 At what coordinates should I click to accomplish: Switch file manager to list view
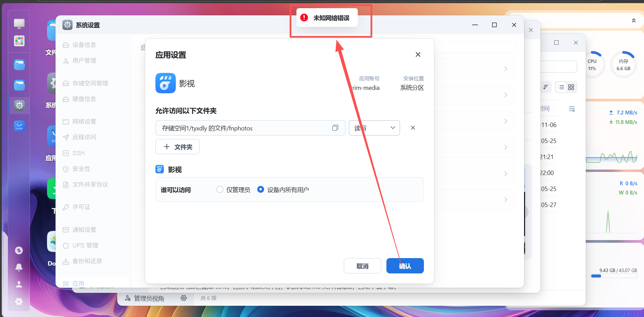coord(561,87)
